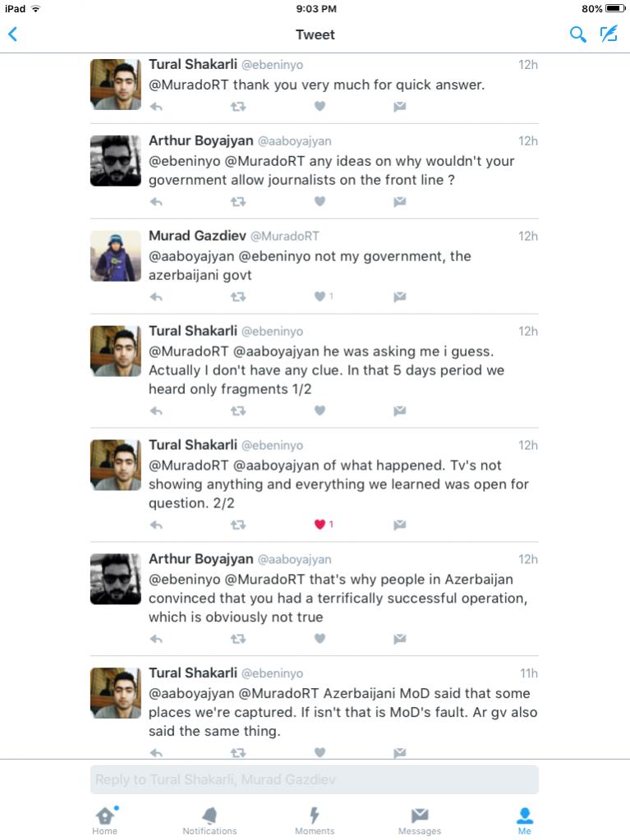630x840 pixels.
Task: Tap the Reply to Tural Shakarli field
Action: pos(315,779)
